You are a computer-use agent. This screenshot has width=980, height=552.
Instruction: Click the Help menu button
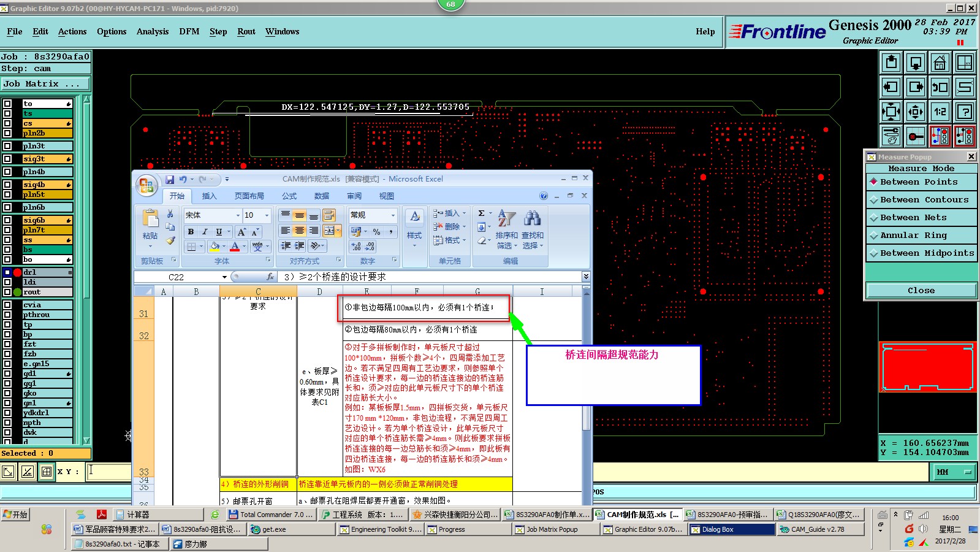pyautogui.click(x=705, y=31)
